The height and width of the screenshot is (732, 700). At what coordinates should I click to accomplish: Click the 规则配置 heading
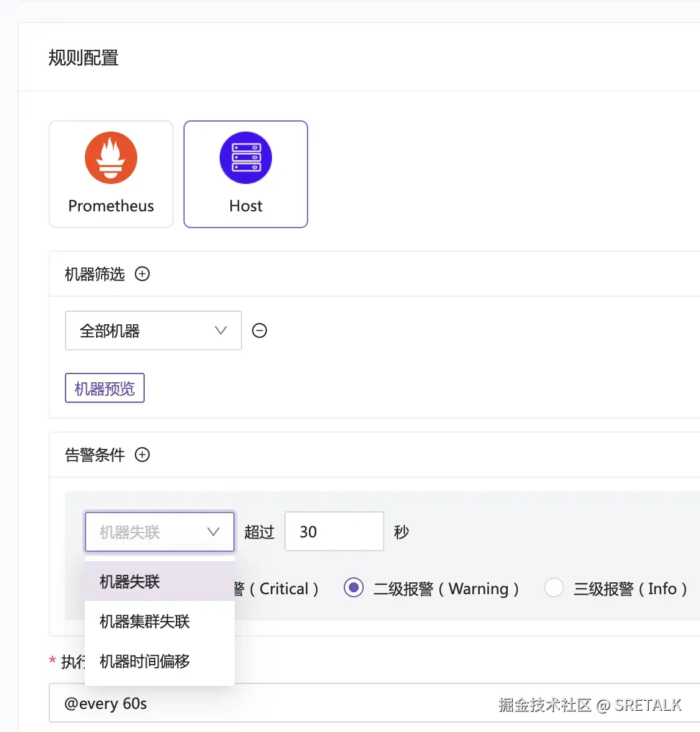(x=84, y=59)
